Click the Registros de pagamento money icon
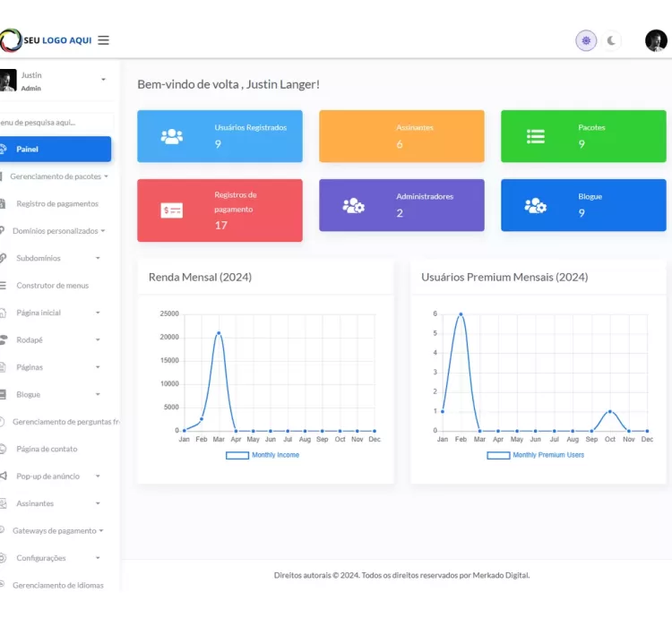Screen dimensions: 672x618 (171, 210)
